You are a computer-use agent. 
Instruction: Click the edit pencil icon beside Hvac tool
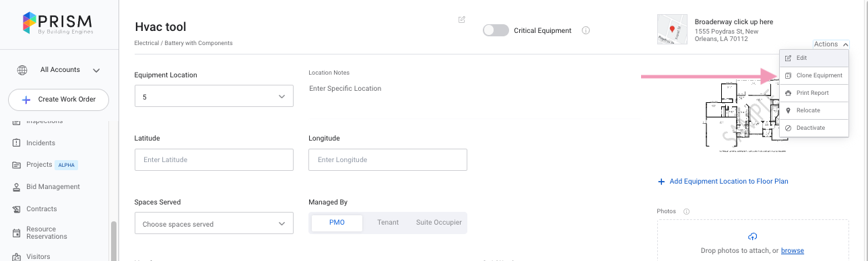point(462,20)
